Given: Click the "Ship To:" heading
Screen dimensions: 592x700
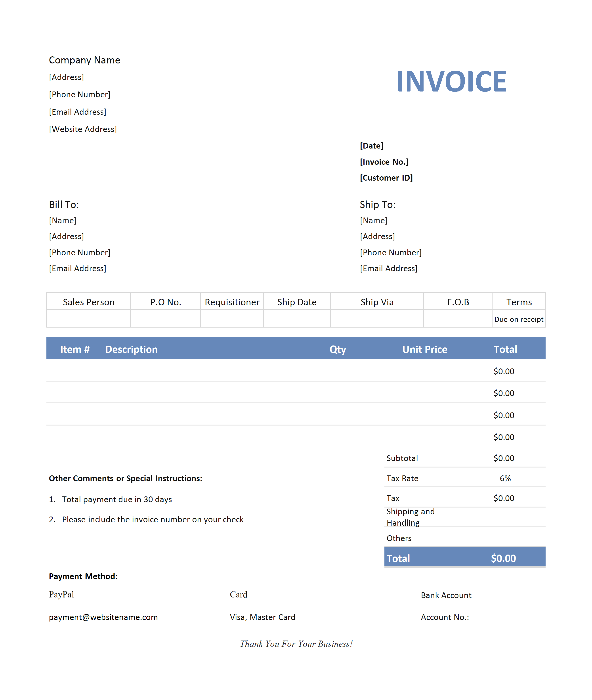Looking at the screenshot, I should (x=378, y=205).
